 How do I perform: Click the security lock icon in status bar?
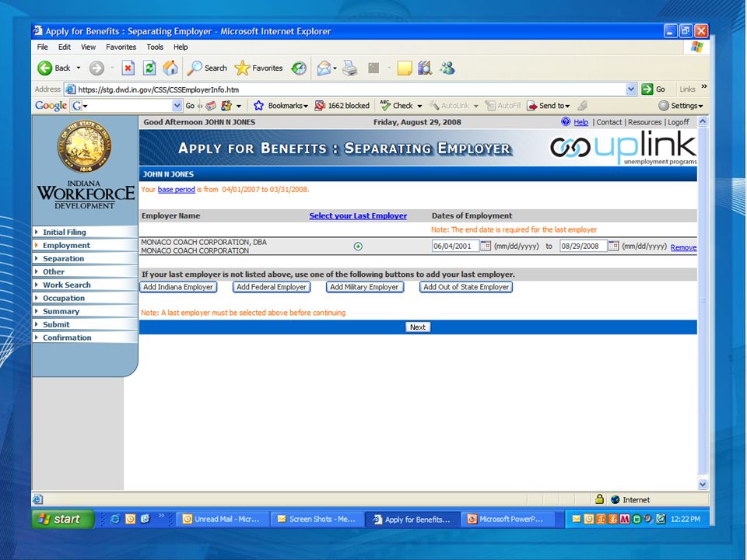click(x=599, y=499)
